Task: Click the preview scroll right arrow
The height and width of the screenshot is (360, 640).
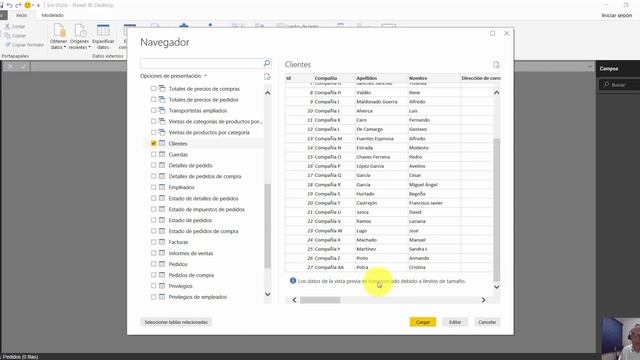Action: tap(483, 300)
